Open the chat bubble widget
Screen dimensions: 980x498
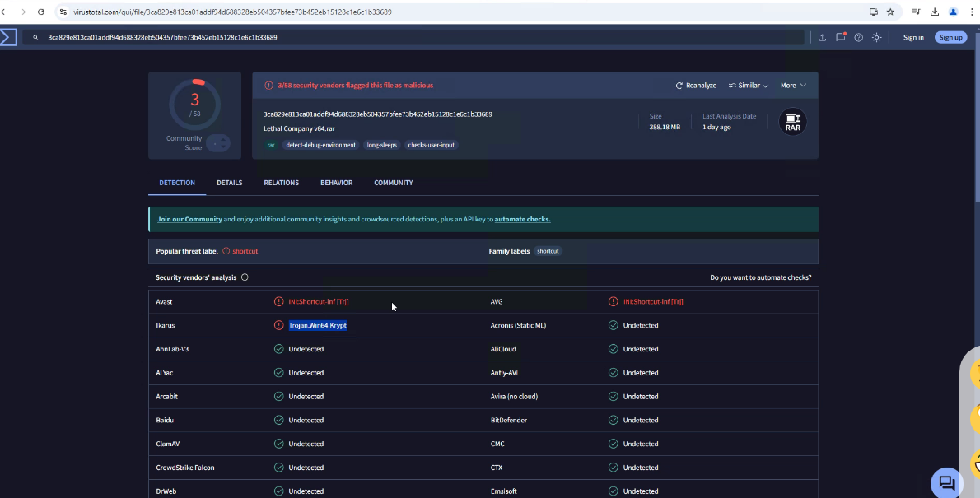[x=947, y=482]
